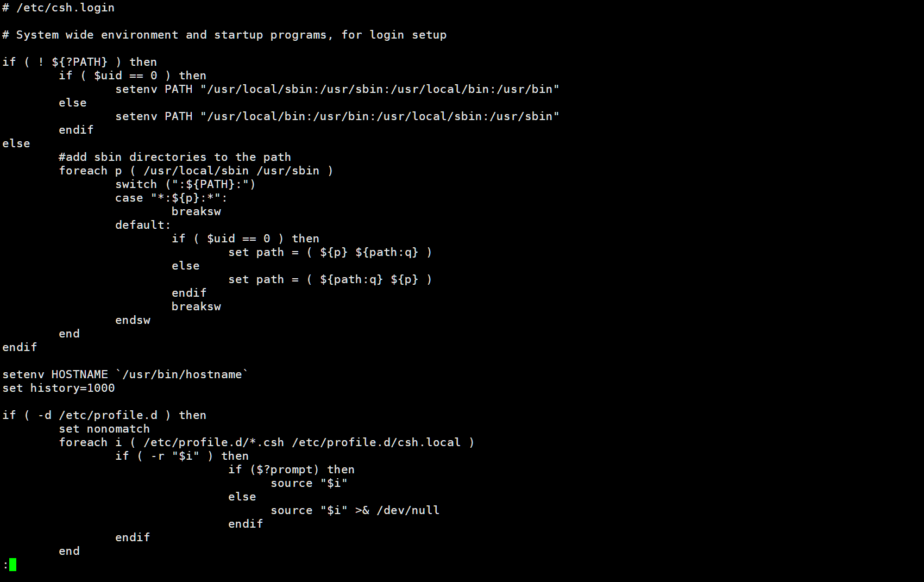
Task: Click the switch statement with ":${PATH}:"
Action: point(185,184)
